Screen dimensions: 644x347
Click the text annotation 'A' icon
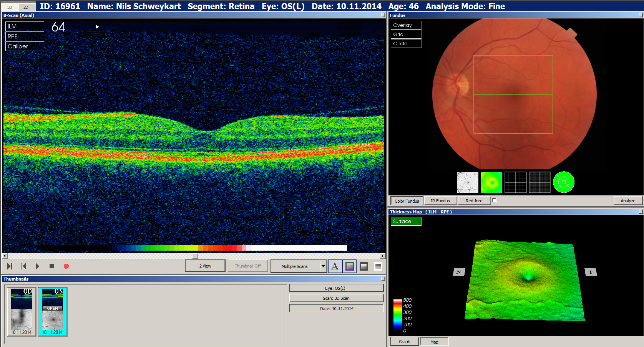[335, 266]
